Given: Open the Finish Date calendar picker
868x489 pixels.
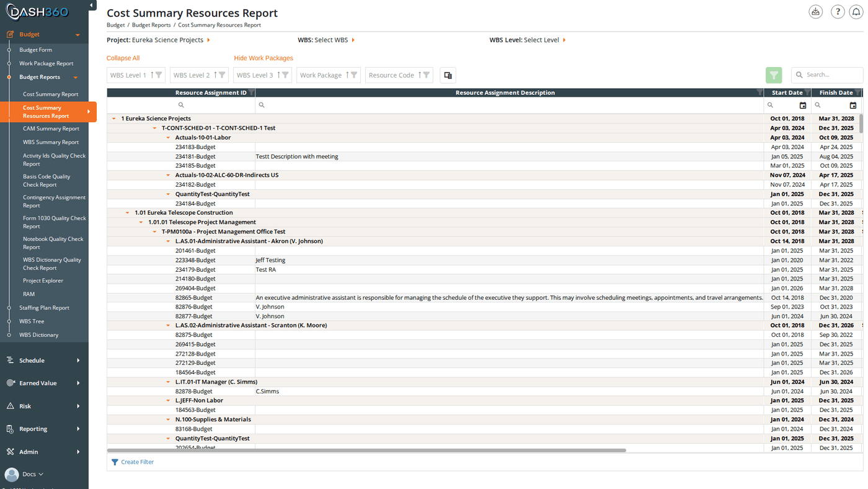Looking at the screenshot, I should [x=853, y=105].
